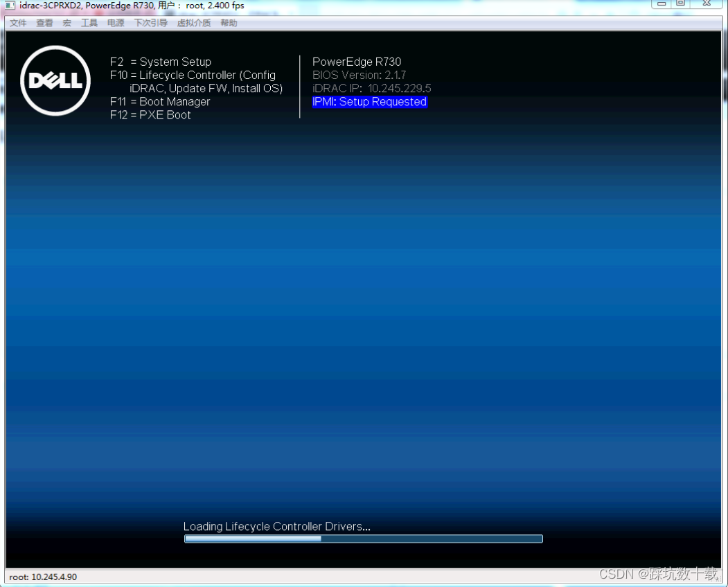The height and width of the screenshot is (587, 728).
Task: Open the 帮助 menu
Action: (229, 23)
